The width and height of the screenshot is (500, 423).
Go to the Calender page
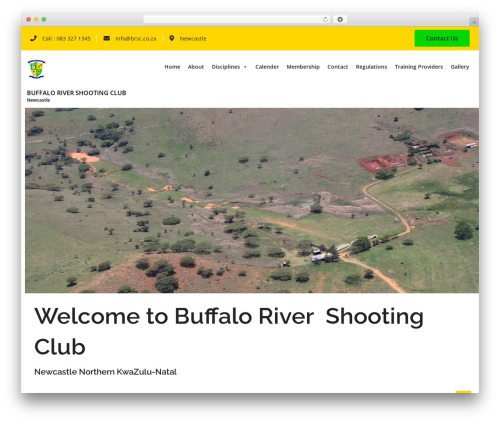pos(267,67)
